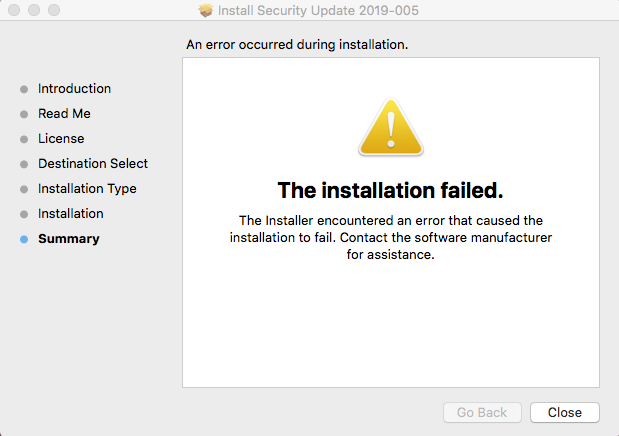Select the Summary step
This screenshot has height=436, width=619.
pyautogui.click(x=68, y=239)
